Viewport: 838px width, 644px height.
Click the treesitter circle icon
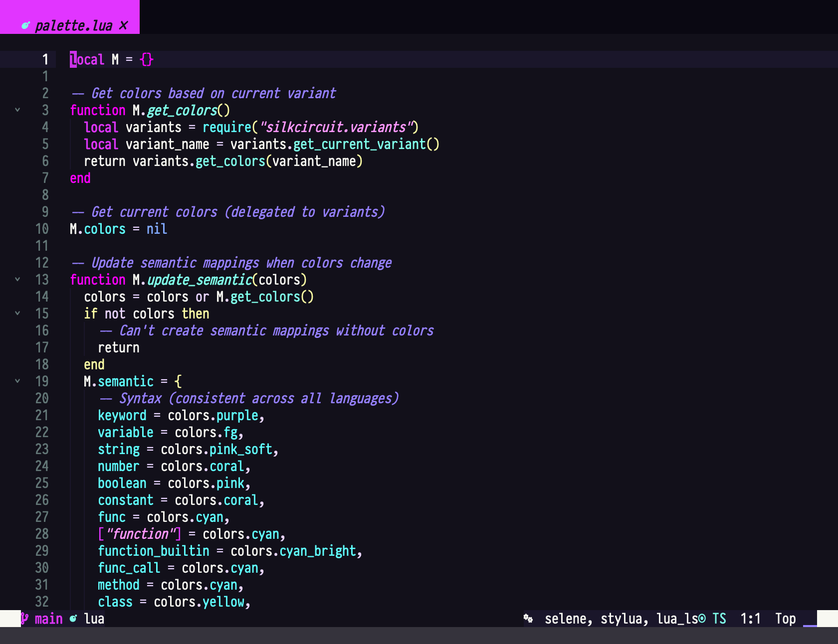pyautogui.click(x=702, y=619)
